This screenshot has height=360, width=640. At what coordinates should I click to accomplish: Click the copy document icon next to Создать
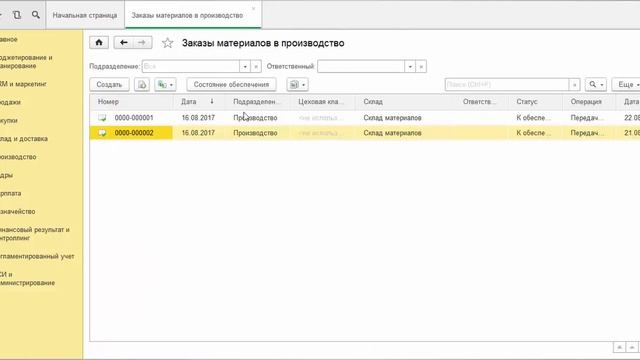pos(142,84)
